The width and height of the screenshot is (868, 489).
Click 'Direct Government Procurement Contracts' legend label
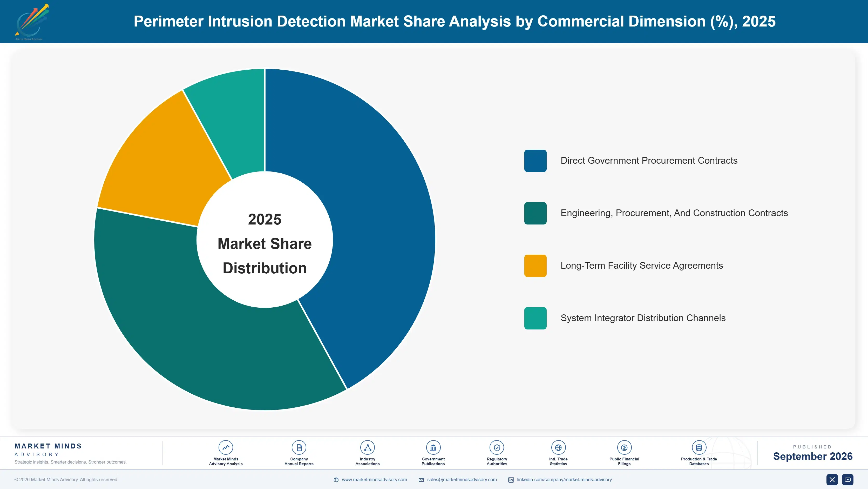tap(649, 161)
